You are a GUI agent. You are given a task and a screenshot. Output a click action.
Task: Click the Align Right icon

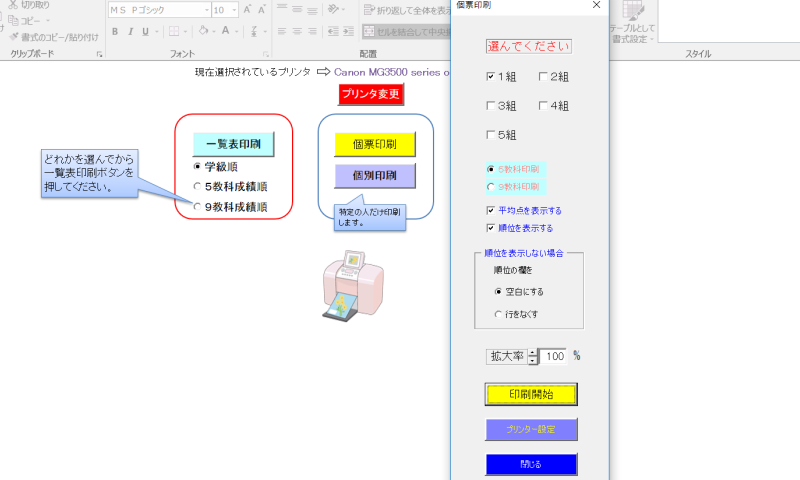pyautogui.click(x=312, y=32)
